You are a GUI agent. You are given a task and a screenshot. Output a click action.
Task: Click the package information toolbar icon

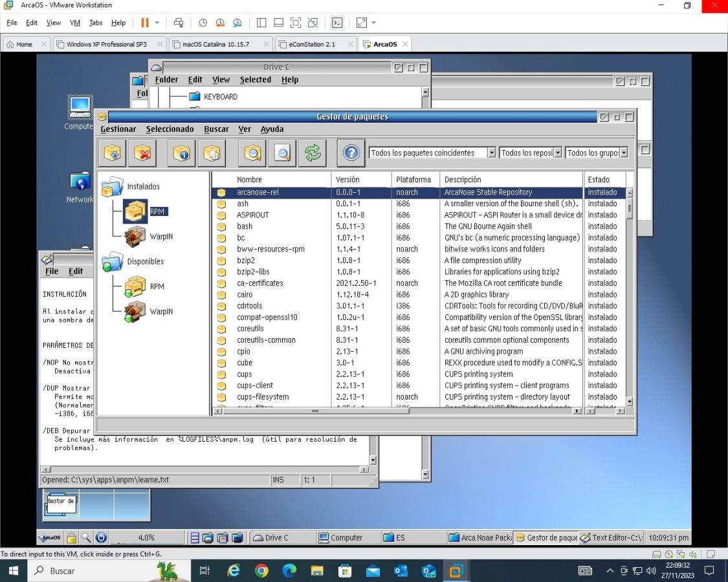(x=182, y=153)
